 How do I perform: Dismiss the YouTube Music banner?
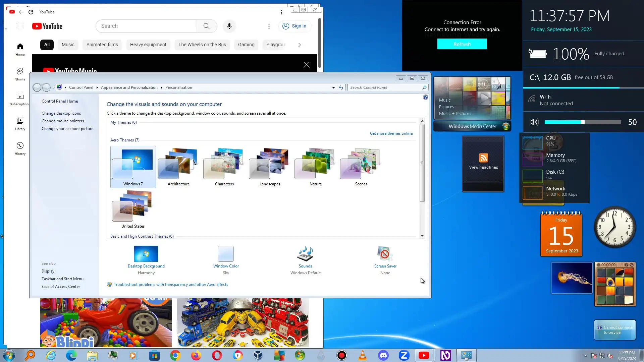coord(306,65)
